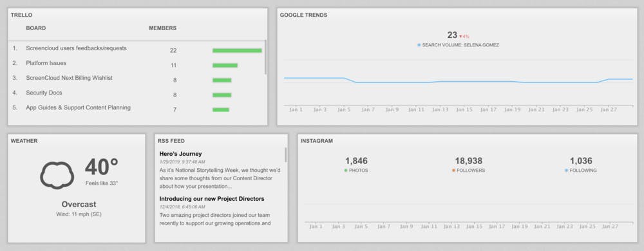
Task: Open Introducing our new Project Directors article
Action: pos(212,199)
